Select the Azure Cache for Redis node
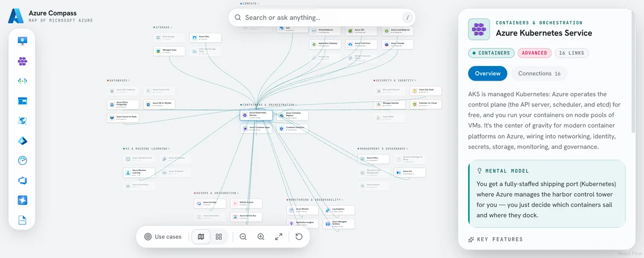 (x=123, y=118)
